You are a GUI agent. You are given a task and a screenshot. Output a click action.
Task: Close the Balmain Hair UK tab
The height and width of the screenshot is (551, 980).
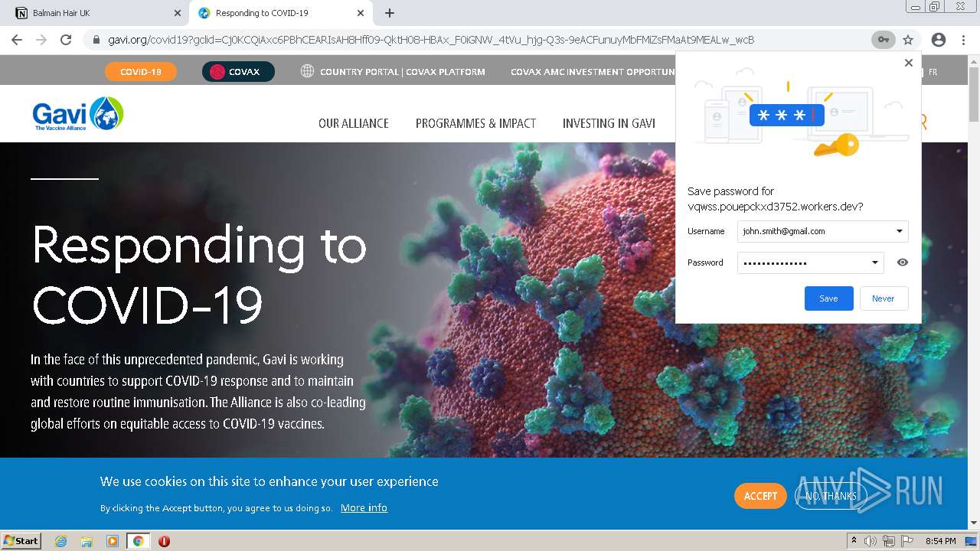pos(178,13)
